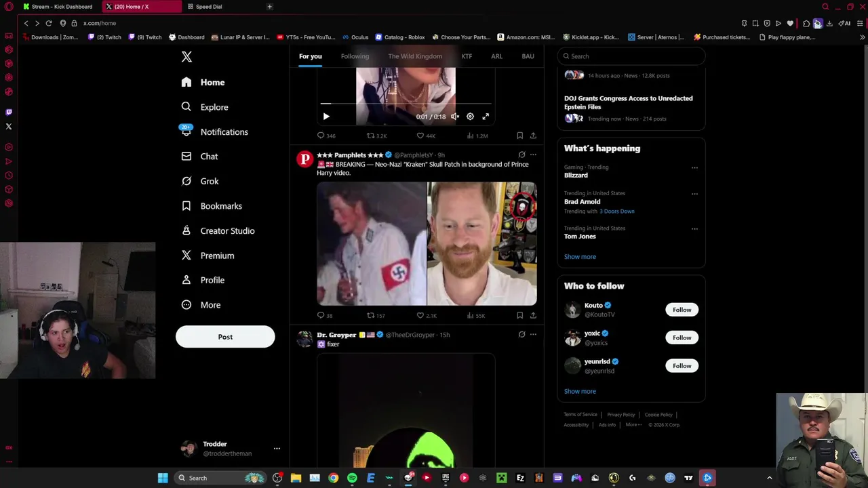
Task: Follow Kouto
Action: [682, 310]
